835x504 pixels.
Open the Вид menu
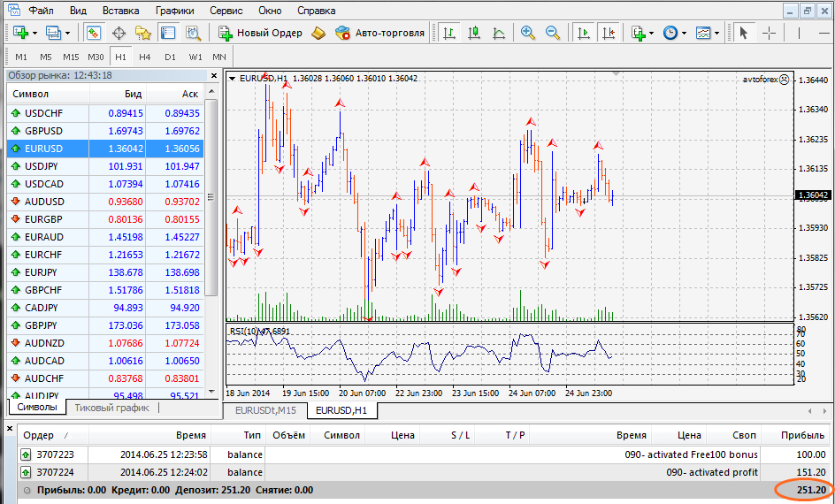pos(78,11)
